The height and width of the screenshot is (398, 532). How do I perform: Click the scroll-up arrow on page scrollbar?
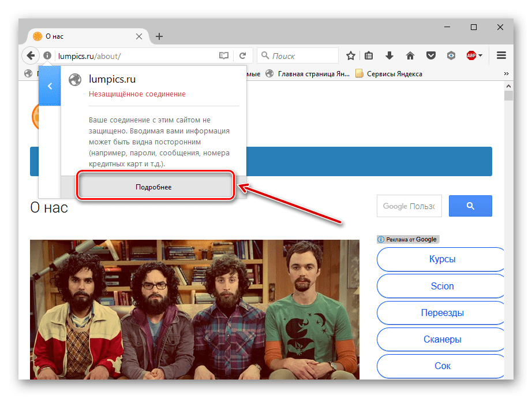508,86
